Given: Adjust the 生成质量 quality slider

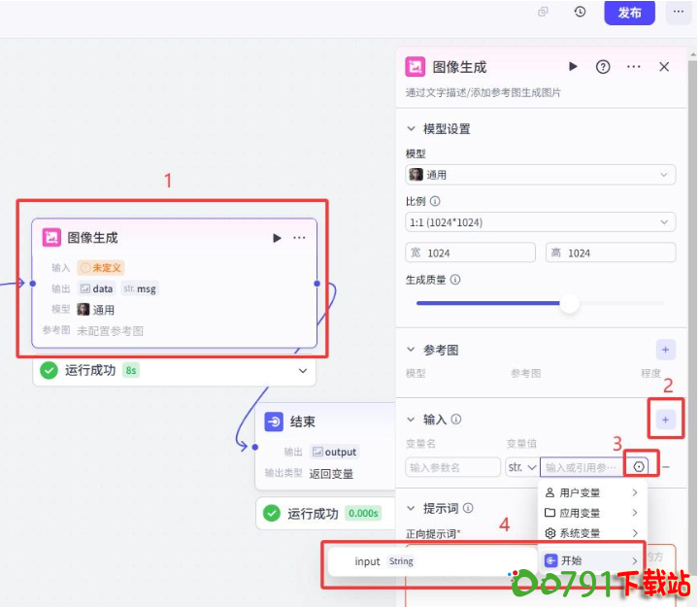Looking at the screenshot, I should click(x=570, y=304).
